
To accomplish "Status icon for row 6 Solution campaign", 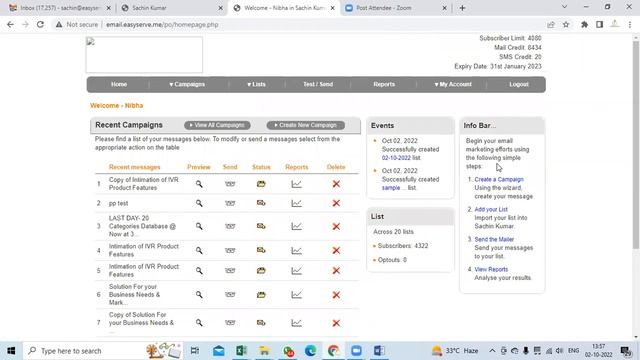I will point(261,294).
